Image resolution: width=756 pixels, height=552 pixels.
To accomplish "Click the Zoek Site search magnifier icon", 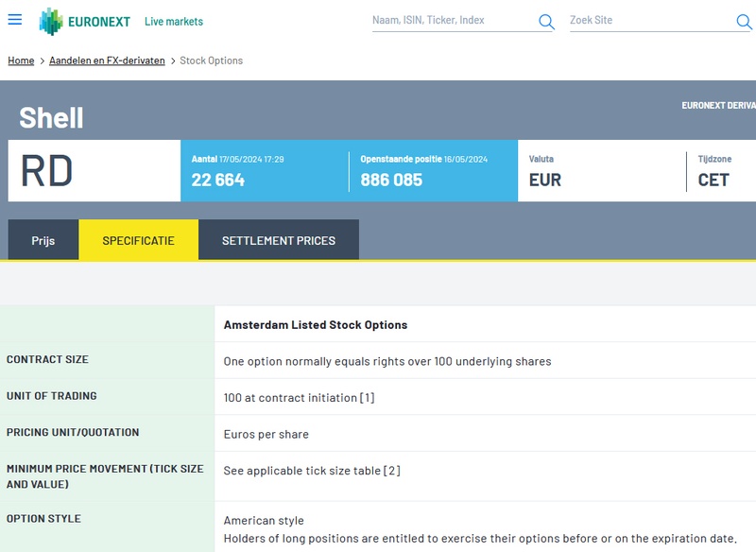I will 744,21.
